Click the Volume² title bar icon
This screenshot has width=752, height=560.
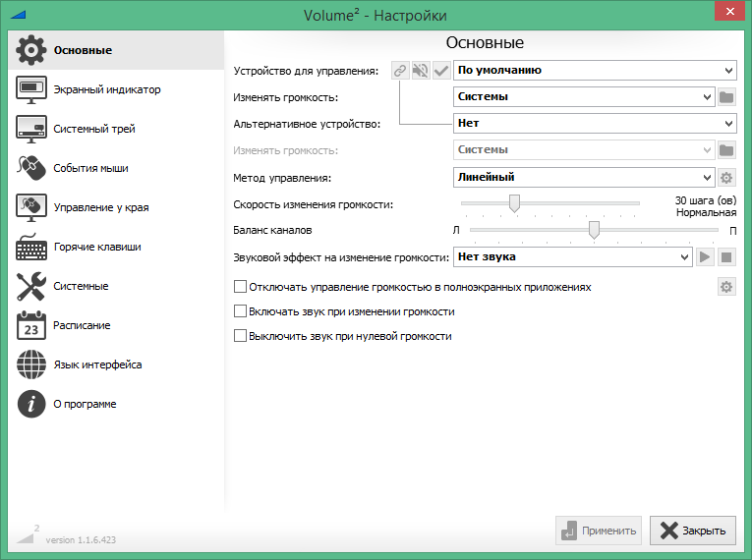(x=18, y=15)
